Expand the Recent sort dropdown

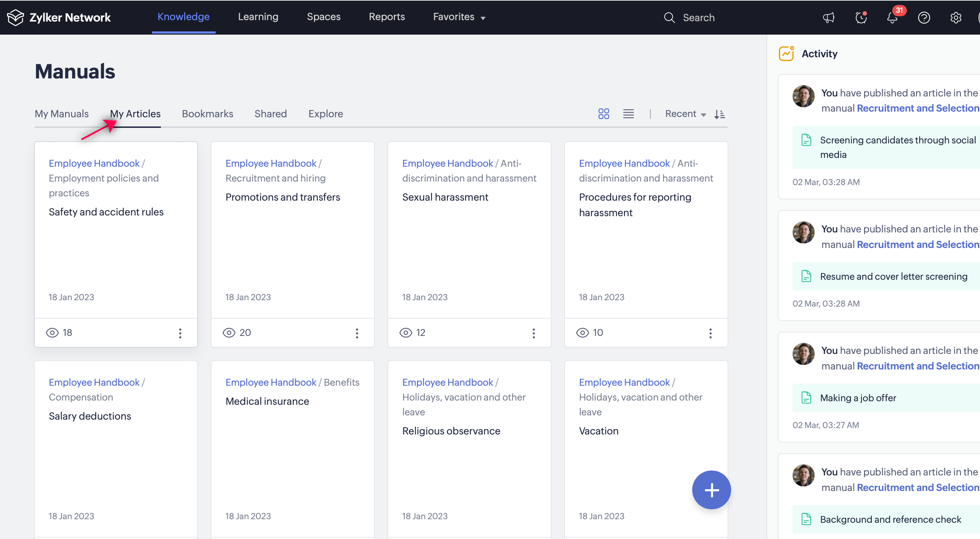point(685,114)
